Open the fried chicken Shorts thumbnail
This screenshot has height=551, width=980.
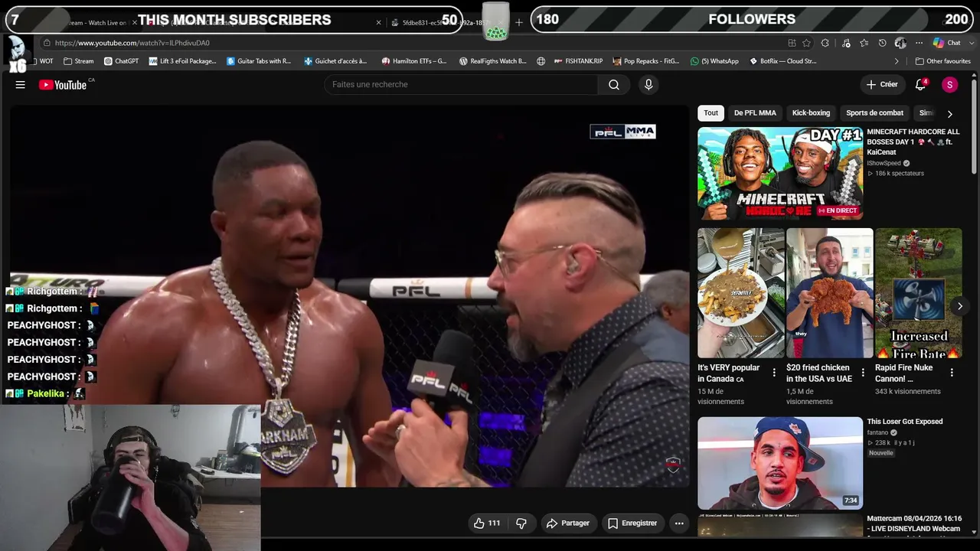click(830, 293)
